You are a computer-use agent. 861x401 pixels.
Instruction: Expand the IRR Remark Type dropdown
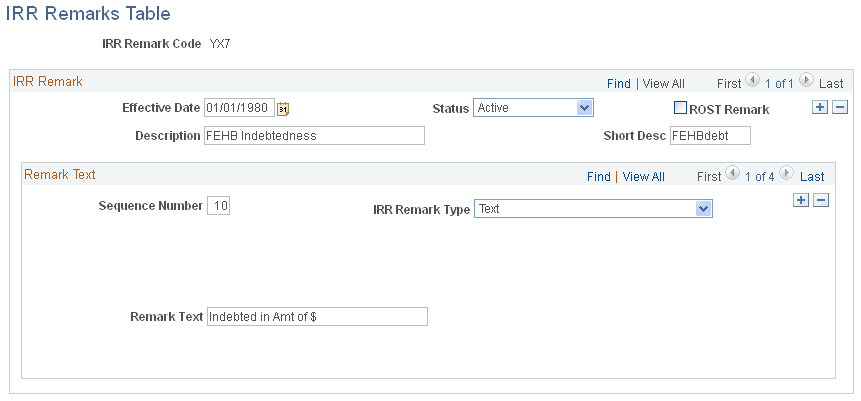click(703, 209)
